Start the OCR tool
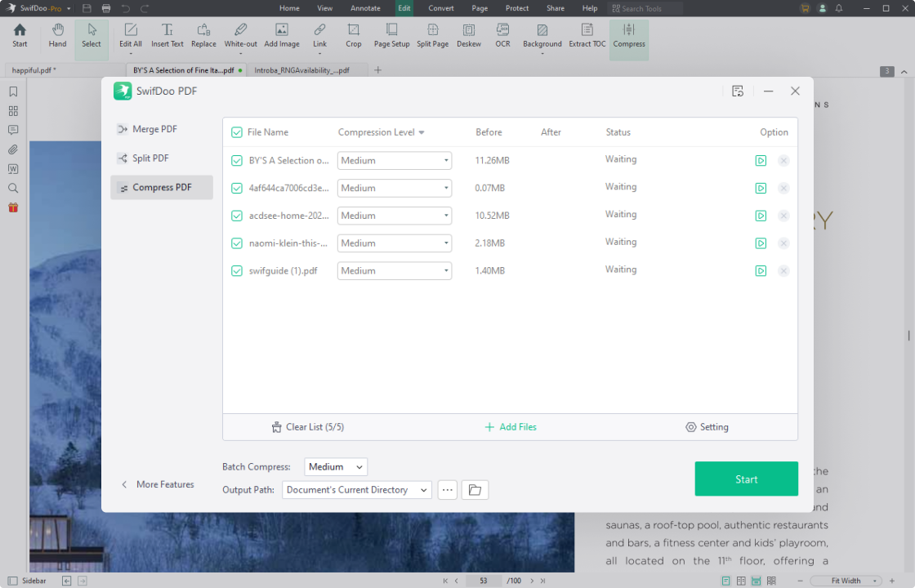This screenshot has height=588, width=915. point(502,36)
